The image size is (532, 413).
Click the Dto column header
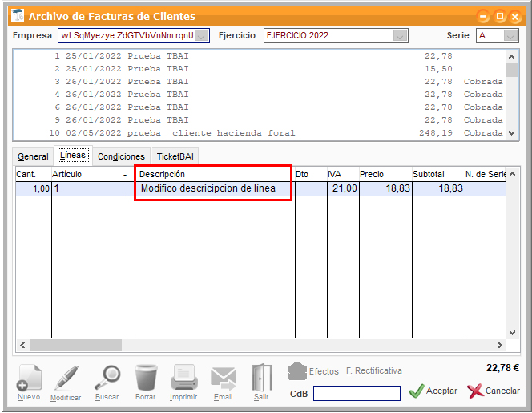(x=311, y=174)
